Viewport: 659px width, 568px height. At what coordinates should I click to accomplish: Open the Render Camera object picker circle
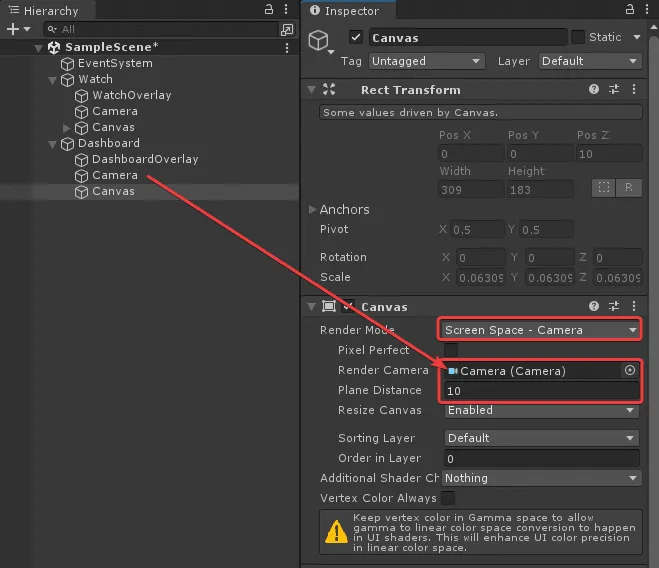click(x=630, y=370)
